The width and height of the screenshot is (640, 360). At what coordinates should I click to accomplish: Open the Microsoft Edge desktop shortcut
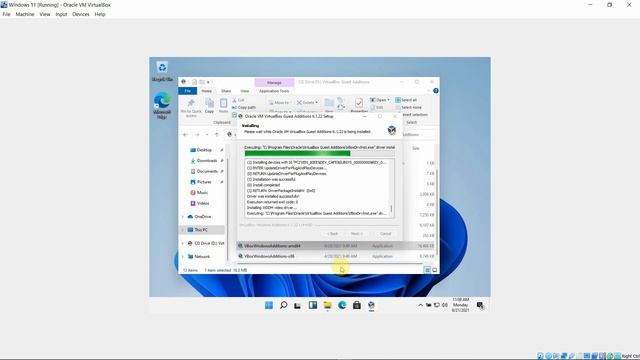tap(162, 105)
